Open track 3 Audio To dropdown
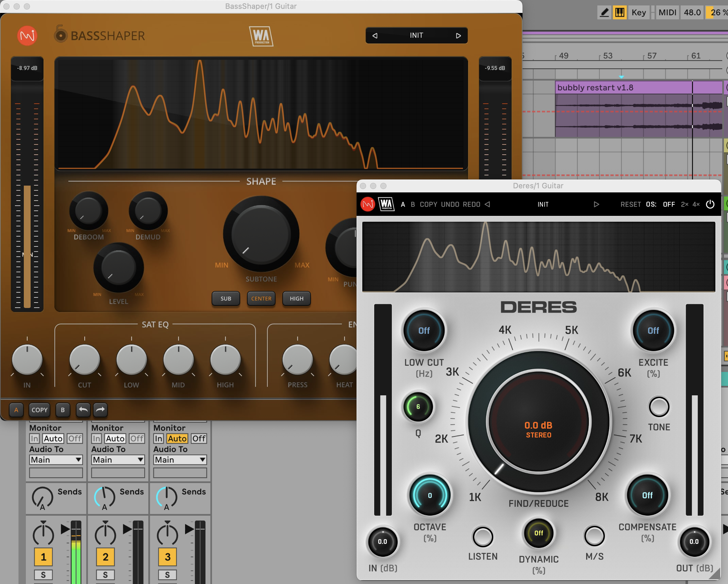 180,460
